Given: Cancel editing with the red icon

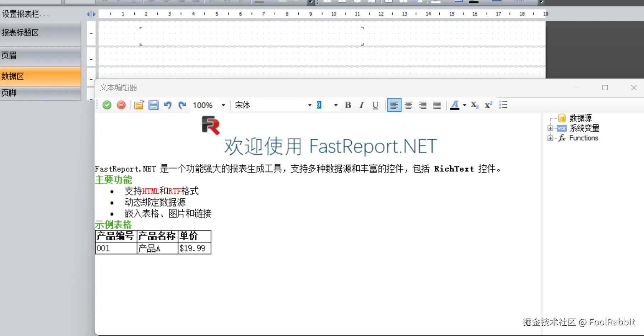Looking at the screenshot, I should (x=121, y=105).
